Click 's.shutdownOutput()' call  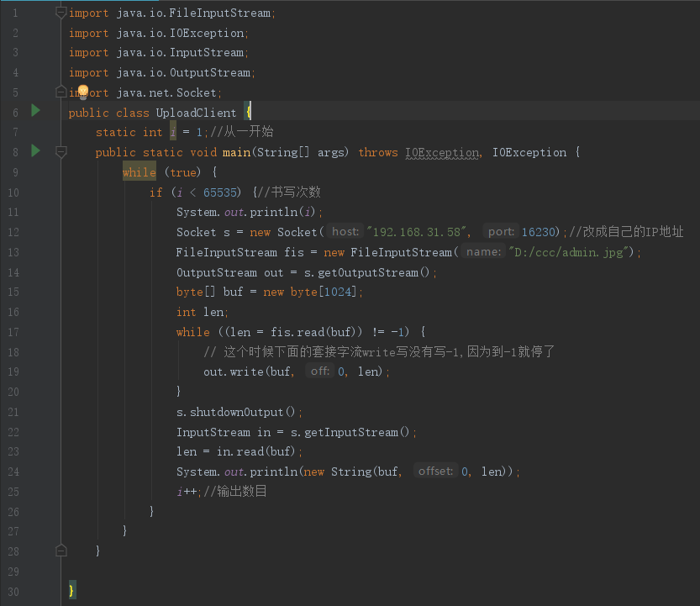tap(235, 412)
